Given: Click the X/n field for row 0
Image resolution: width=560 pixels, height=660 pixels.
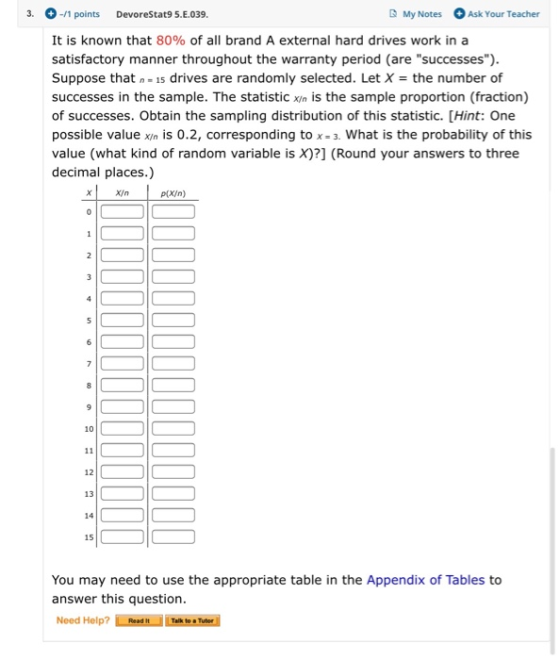Looking at the screenshot, I should [x=122, y=211].
